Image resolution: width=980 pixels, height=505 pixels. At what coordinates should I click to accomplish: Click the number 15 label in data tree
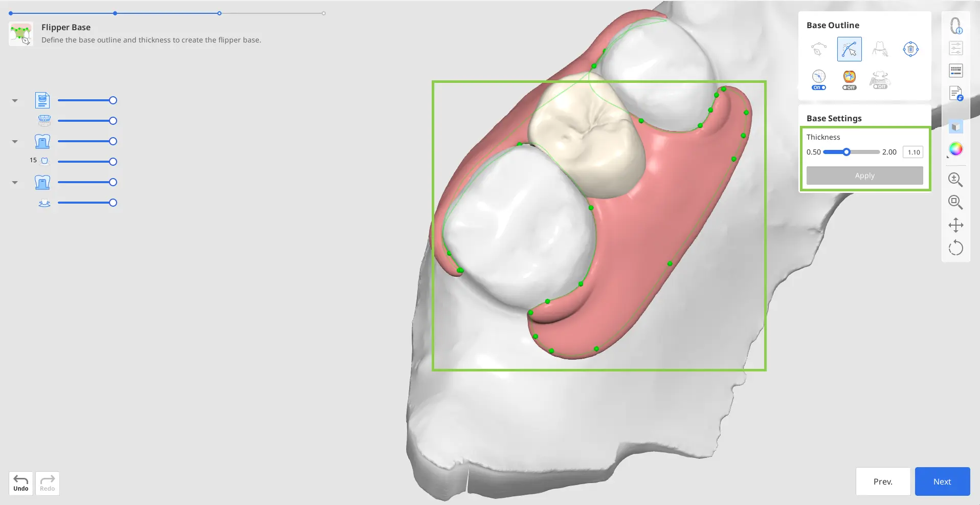33,160
